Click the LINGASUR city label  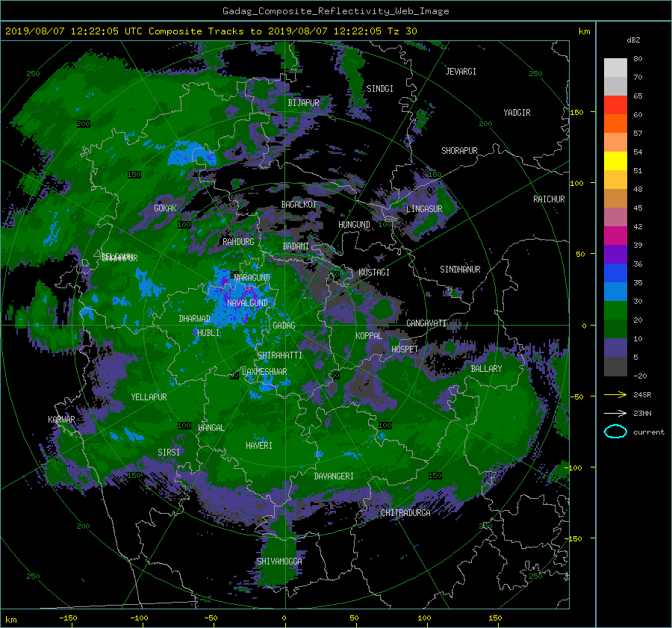(424, 209)
